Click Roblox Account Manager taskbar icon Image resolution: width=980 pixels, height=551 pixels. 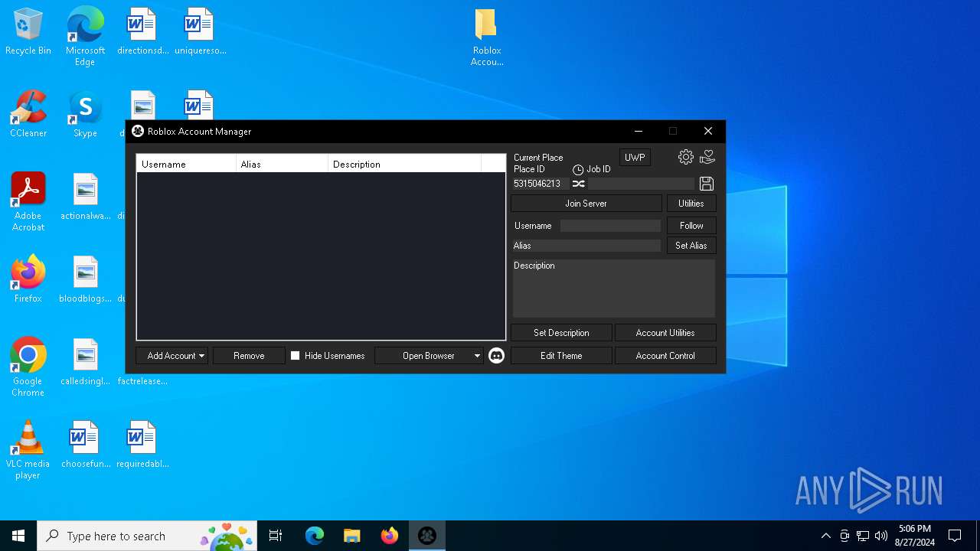(x=427, y=536)
